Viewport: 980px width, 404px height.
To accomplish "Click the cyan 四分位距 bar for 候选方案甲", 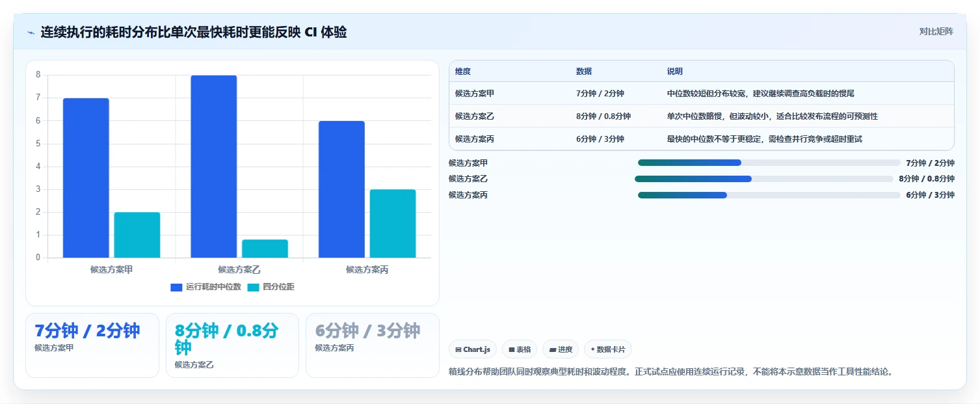I will 137,235.
